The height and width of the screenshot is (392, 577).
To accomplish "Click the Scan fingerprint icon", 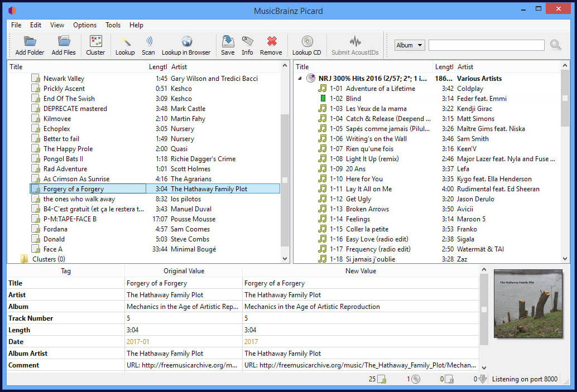I will tap(148, 41).
